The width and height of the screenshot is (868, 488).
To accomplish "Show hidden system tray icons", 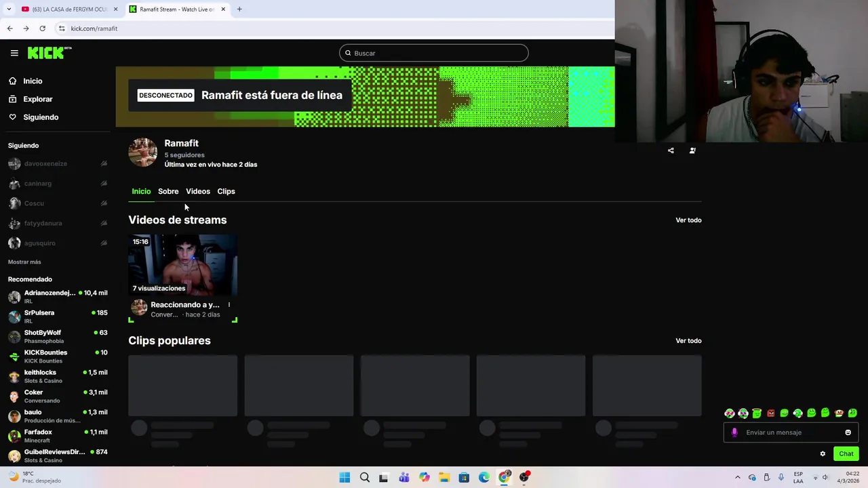I will tap(738, 477).
